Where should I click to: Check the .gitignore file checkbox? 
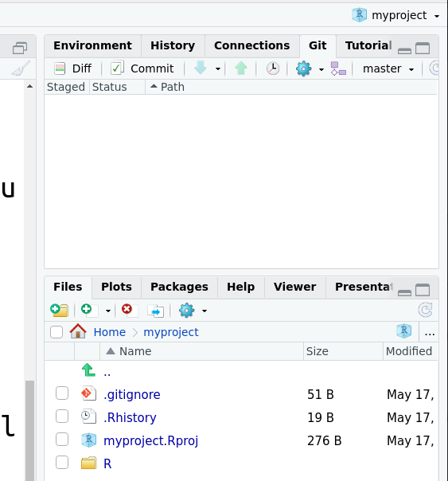click(62, 393)
